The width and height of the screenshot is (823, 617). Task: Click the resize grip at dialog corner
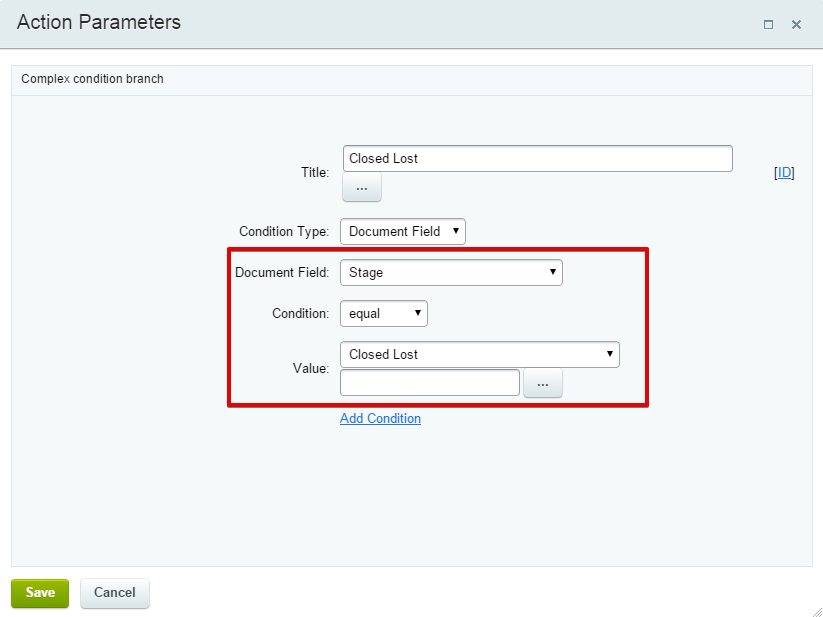click(817, 611)
